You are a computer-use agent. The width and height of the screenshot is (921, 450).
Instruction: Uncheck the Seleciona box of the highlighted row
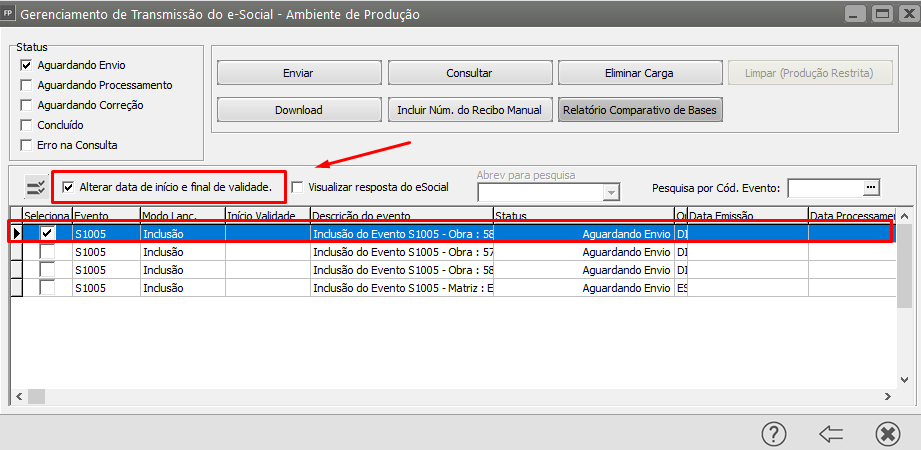pos(47,234)
